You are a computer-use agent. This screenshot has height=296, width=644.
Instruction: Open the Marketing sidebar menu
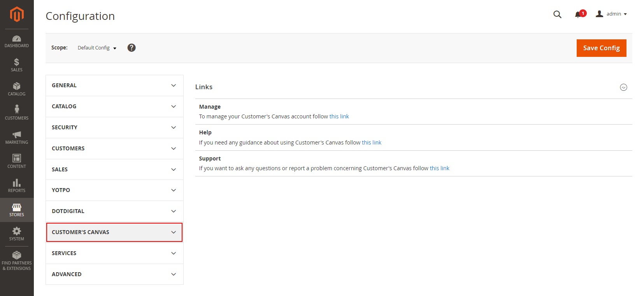(17, 137)
